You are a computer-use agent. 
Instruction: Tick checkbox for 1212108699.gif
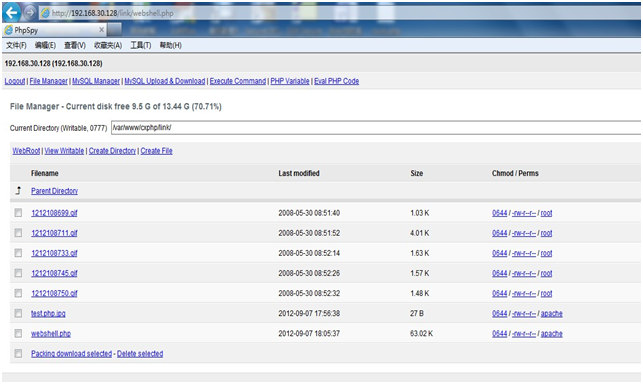click(x=18, y=213)
